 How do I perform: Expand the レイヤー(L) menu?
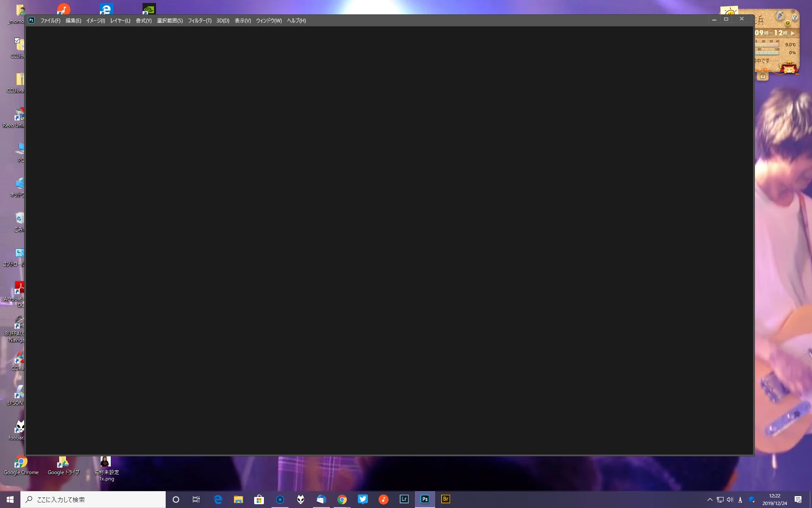[x=120, y=21]
